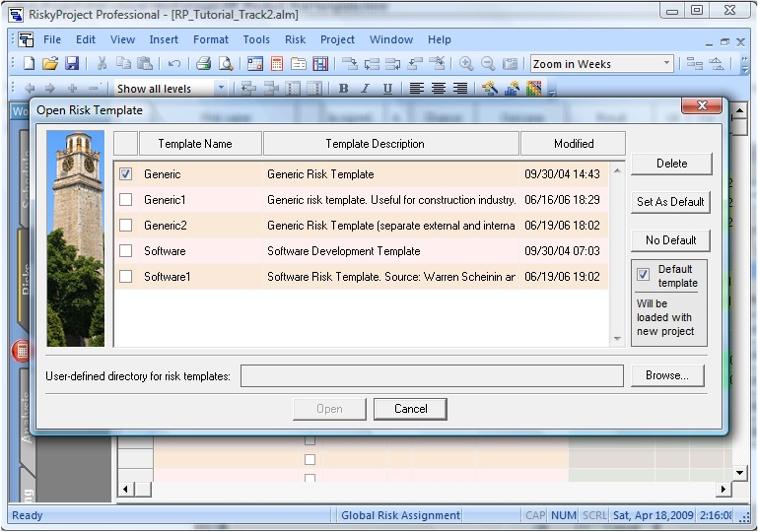Click the back arrow navigation icon
This screenshot has height=532, width=758.
30,89
